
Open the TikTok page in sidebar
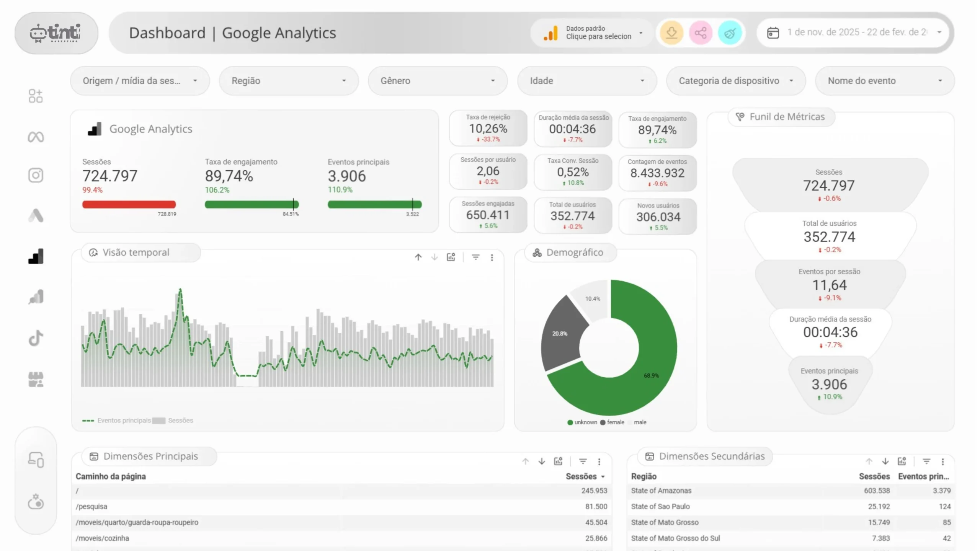36,338
